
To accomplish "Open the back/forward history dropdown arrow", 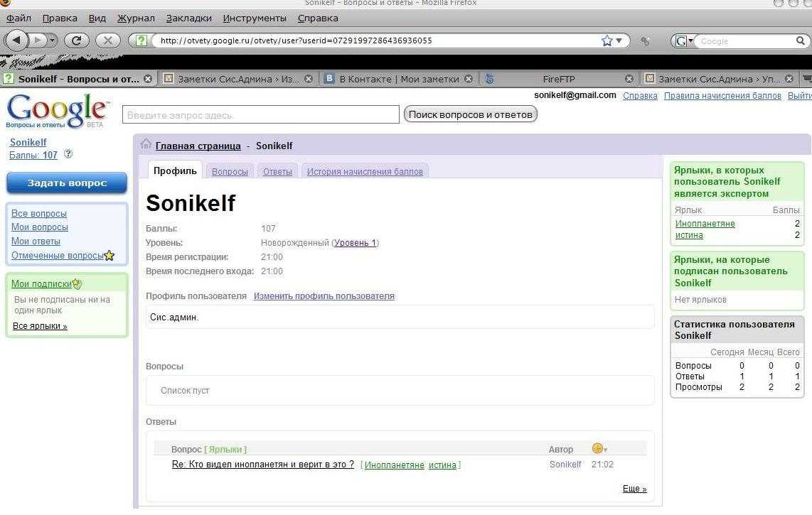I will point(53,40).
